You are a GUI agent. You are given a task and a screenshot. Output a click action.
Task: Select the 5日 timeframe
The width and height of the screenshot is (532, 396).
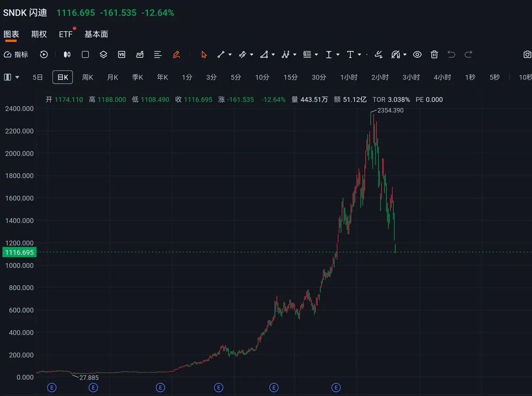click(x=38, y=77)
